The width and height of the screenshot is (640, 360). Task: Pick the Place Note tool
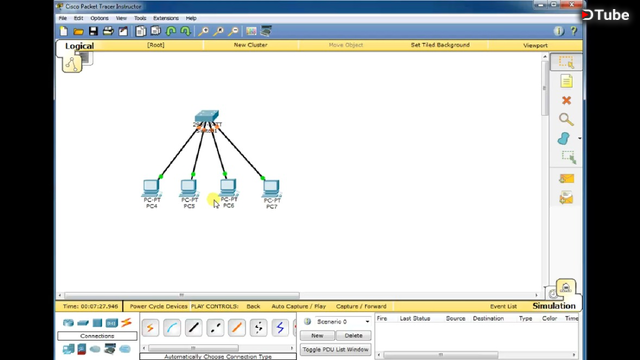[x=566, y=81]
